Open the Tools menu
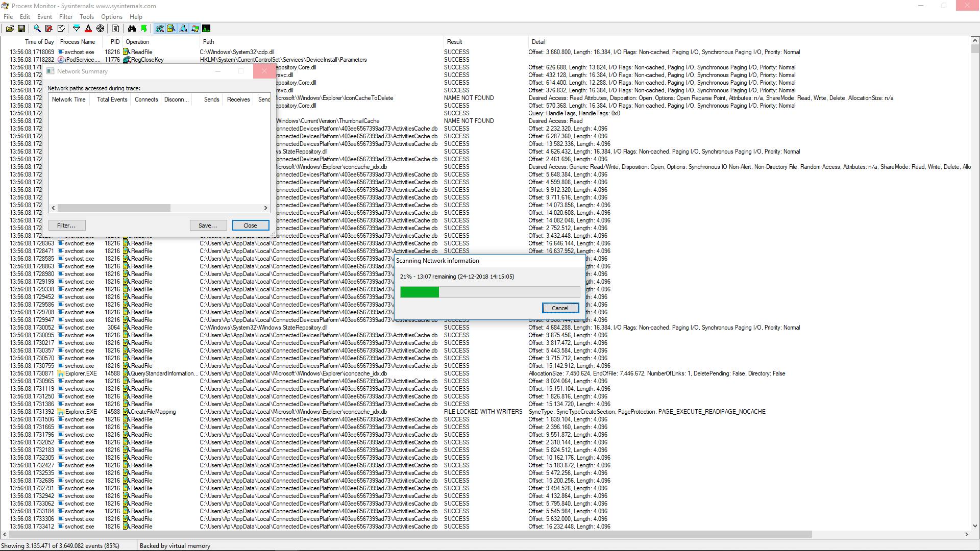This screenshot has height=551, width=980. [x=87, y=17]
